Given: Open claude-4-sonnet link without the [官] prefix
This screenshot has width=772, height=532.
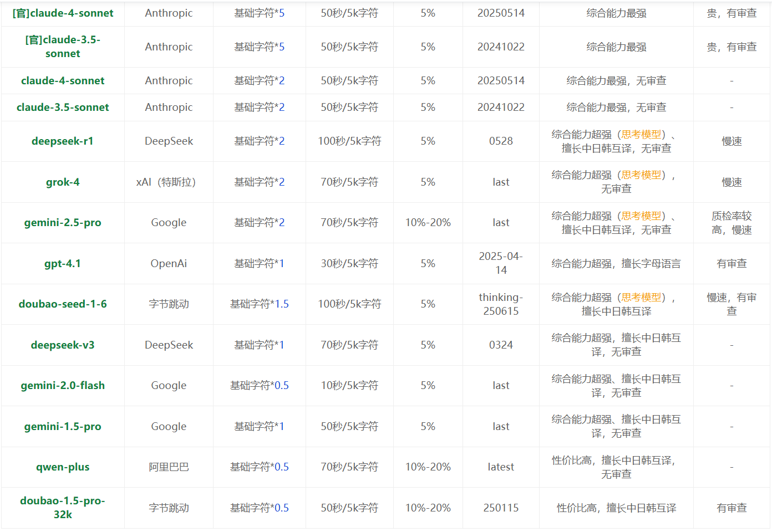Looking at the screenshot, I should 63,81.
